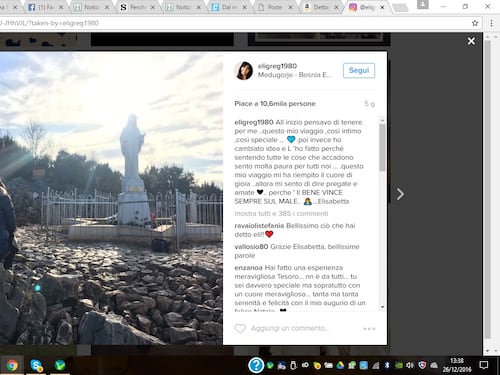Open ravaiolistefania commenter profile
This screenshot has width=500, height=375.
tap(259, 226)
